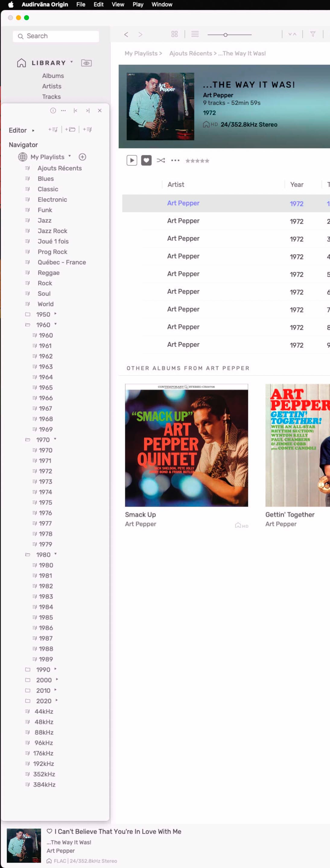Collapse the 1970 folder
The width and height of the screenshot is (330, 868).
pos(55,439)
